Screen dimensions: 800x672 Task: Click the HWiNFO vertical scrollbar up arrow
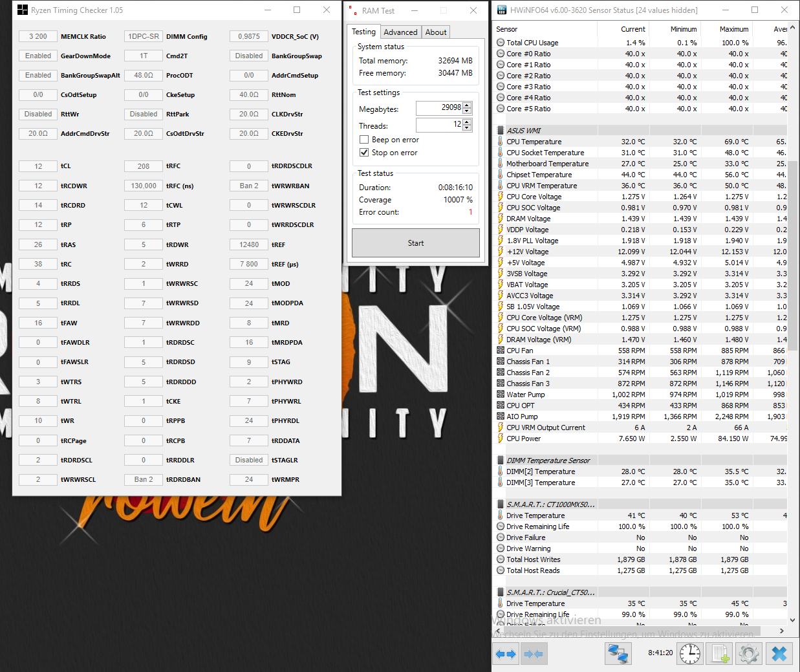(793, 29)
